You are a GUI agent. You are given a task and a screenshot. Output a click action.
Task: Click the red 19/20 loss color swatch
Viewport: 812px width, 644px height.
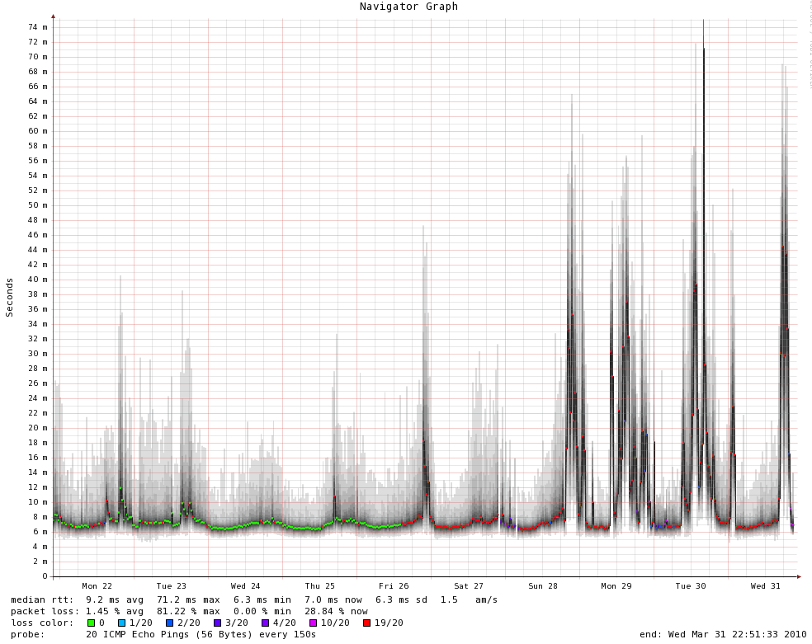[366, 623]
